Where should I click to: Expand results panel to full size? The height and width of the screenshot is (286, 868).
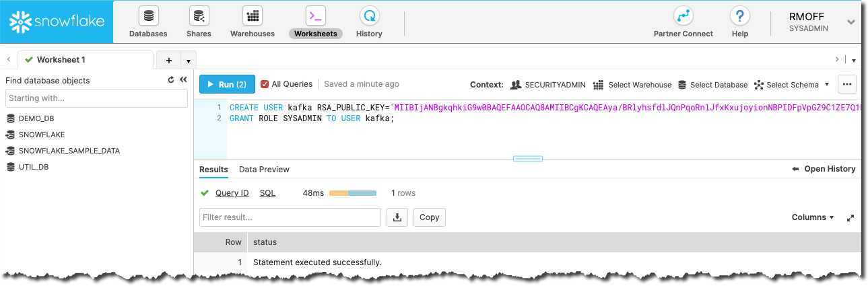tap(850, 218)
